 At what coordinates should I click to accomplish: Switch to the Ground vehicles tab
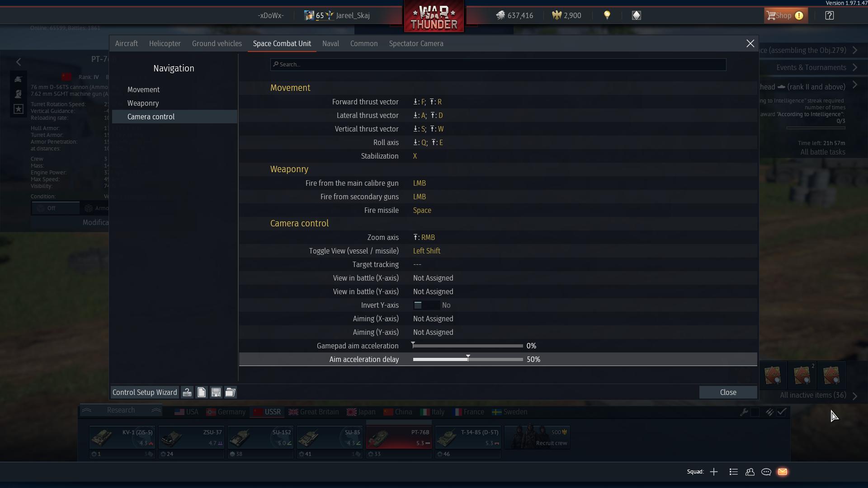tap(217, 44)
